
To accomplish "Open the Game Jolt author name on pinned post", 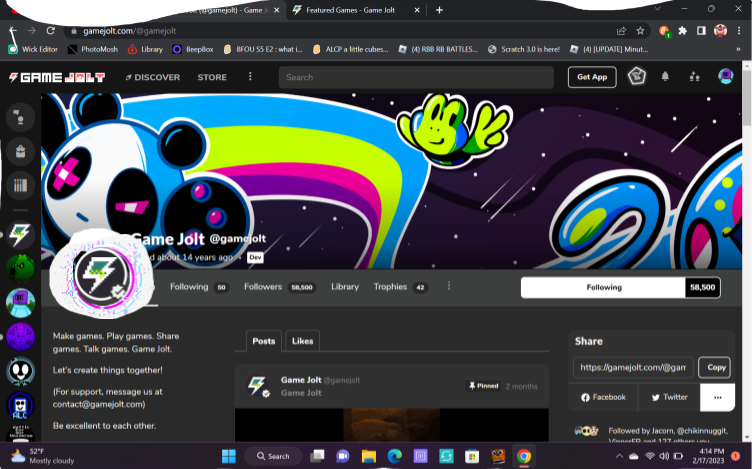I will click(x=301, y=380).
